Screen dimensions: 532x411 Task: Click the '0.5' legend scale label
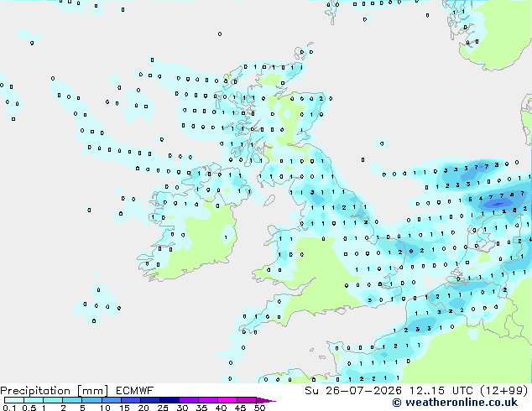(x=29, y=408)
